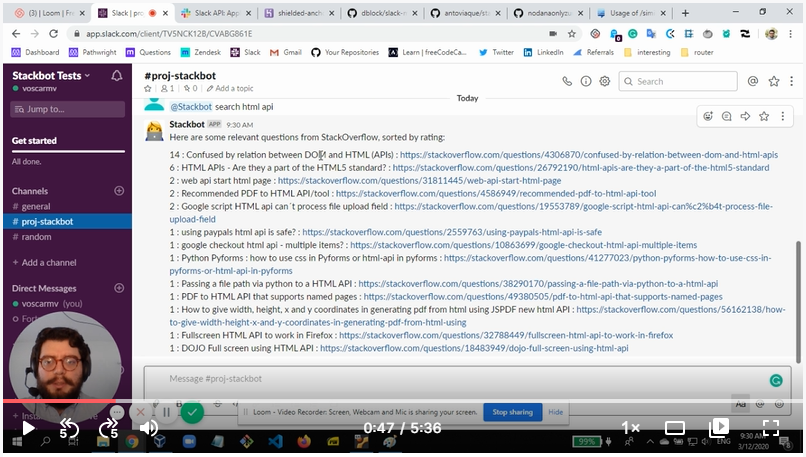Open Stackbot Tests workspace menu

tap(51, 76)
